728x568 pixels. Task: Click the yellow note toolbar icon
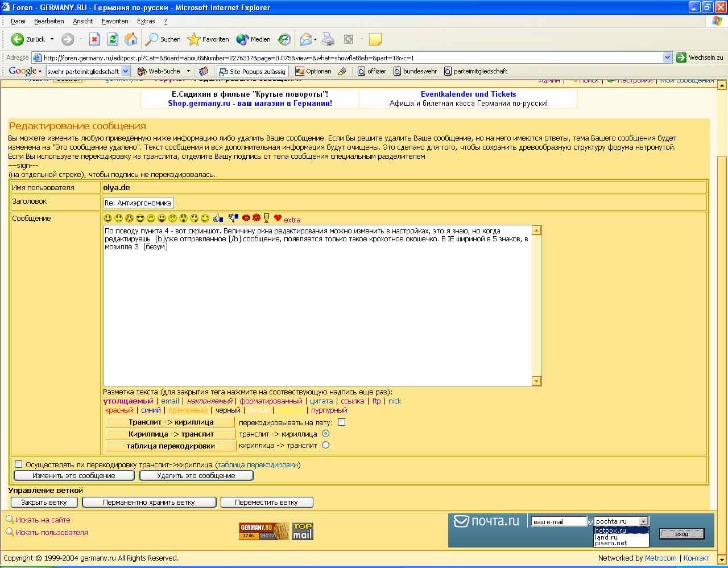(x=375, y=39)
